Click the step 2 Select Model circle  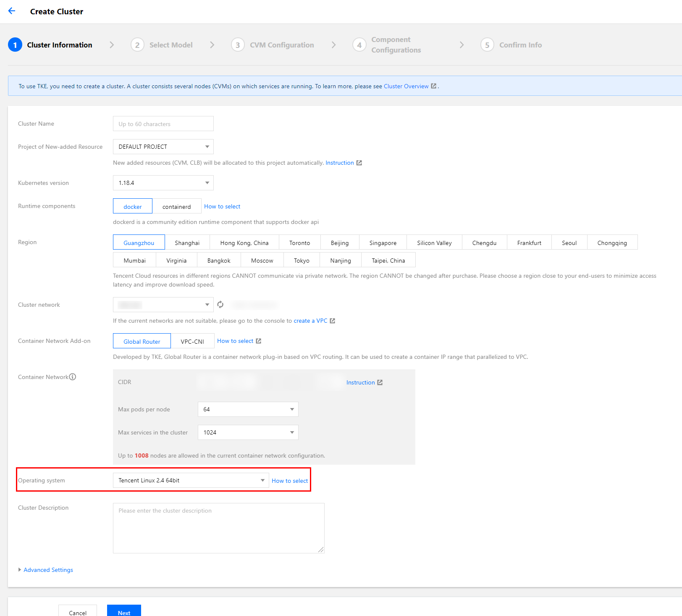pyautogui.click(x=137, y=45)
